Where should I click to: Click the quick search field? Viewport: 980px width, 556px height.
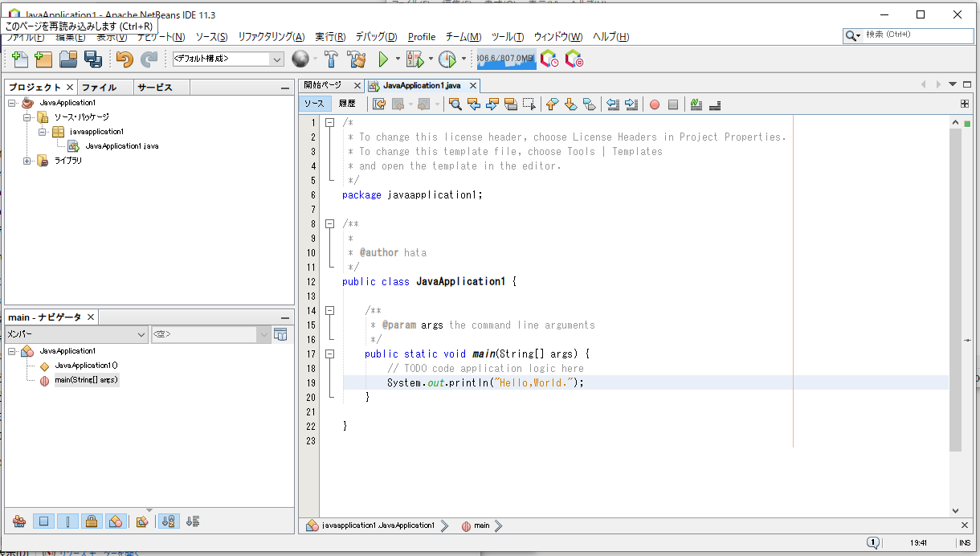pos(909,35)
